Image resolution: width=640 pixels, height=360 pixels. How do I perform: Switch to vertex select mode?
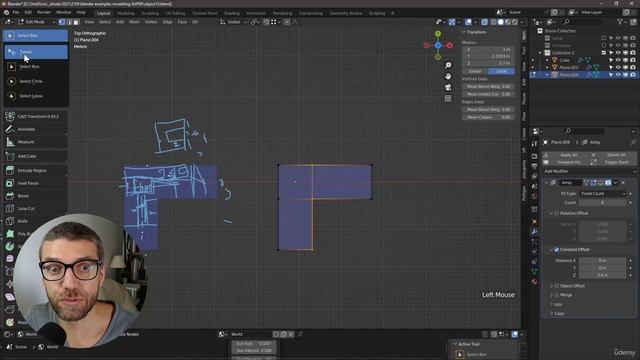click(62, 22)
